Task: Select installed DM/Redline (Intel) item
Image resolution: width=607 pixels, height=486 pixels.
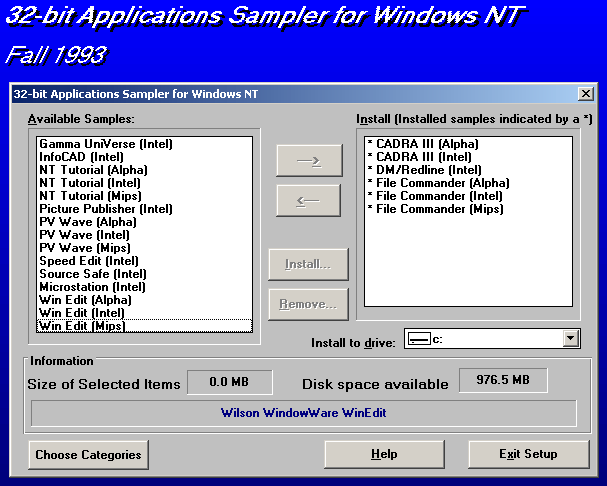Action: pos(468,170)
